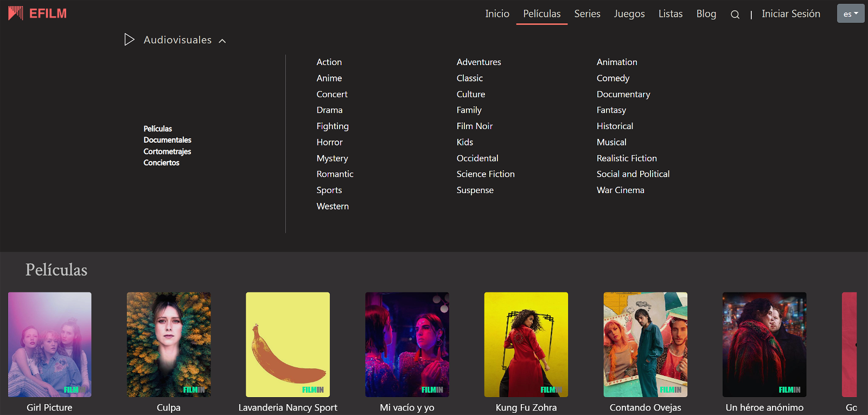Select the Películas nav tab
The image size is (868, 415).
542,14
